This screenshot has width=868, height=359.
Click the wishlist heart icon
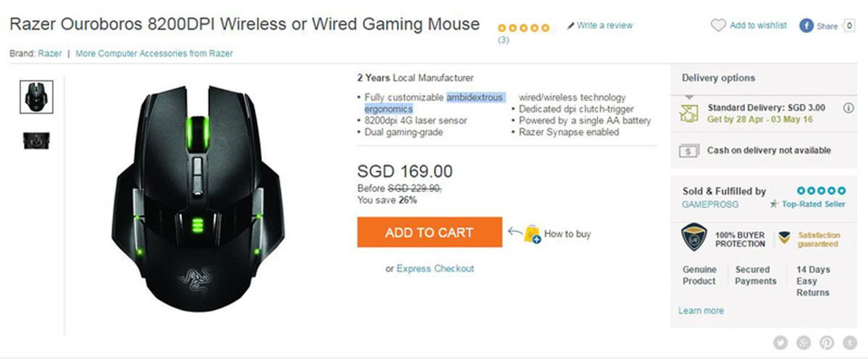718,25
